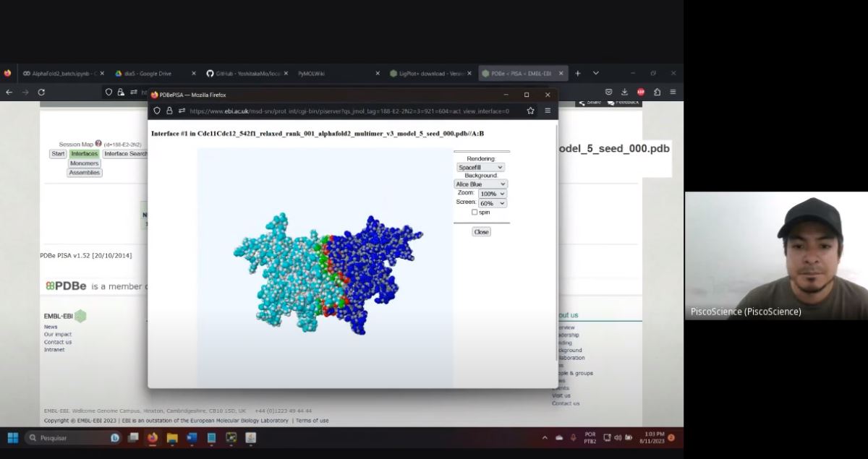Expand the Rendering Spacefill dropdown
This screenshot has width=868, height=459.
[x=481, y=167]
